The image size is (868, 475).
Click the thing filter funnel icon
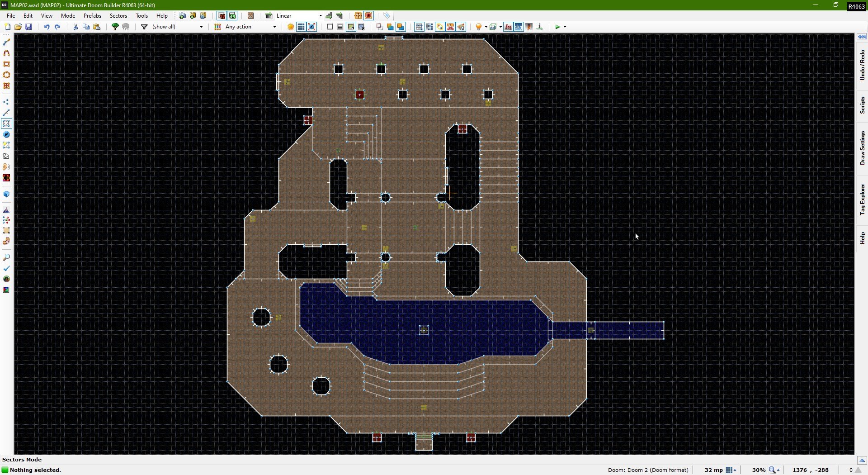[x=144, y=27]
